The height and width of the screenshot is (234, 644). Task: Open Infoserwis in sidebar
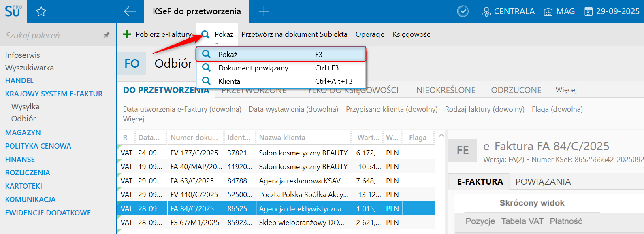point(22,55)
